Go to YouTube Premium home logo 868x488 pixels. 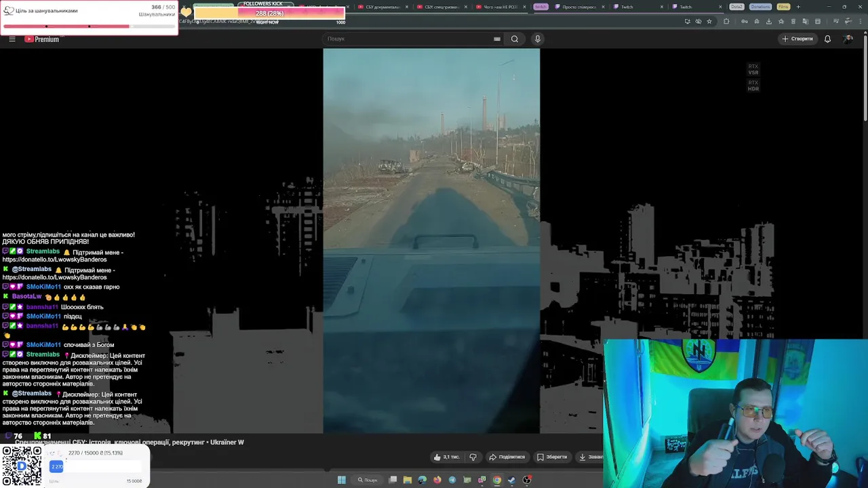[42, 39]
